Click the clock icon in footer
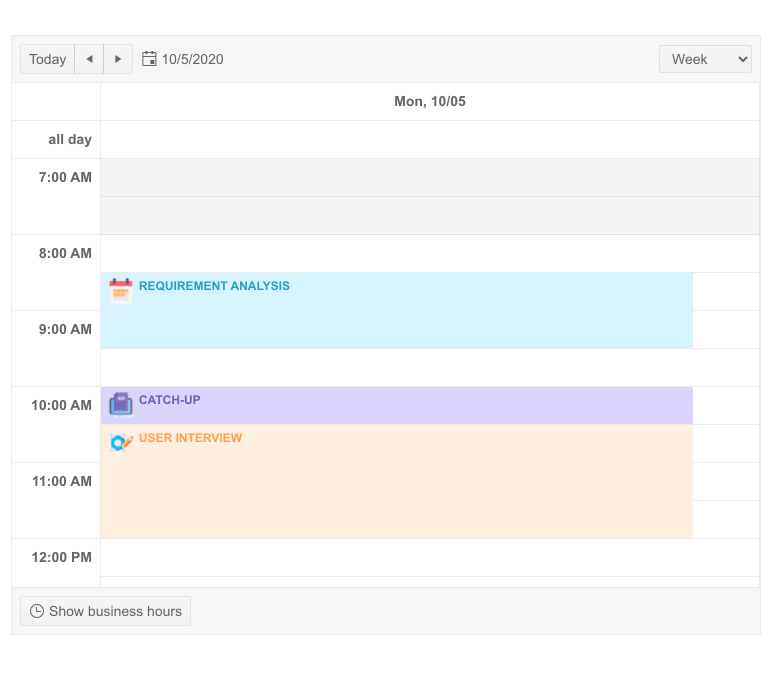 pos(37,611)
